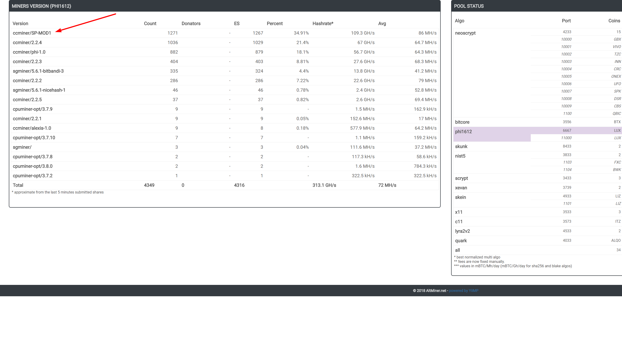Select the 'sgminer/' version row
The height and width of the screenshot is (364, 622).
tap(225, 147)
